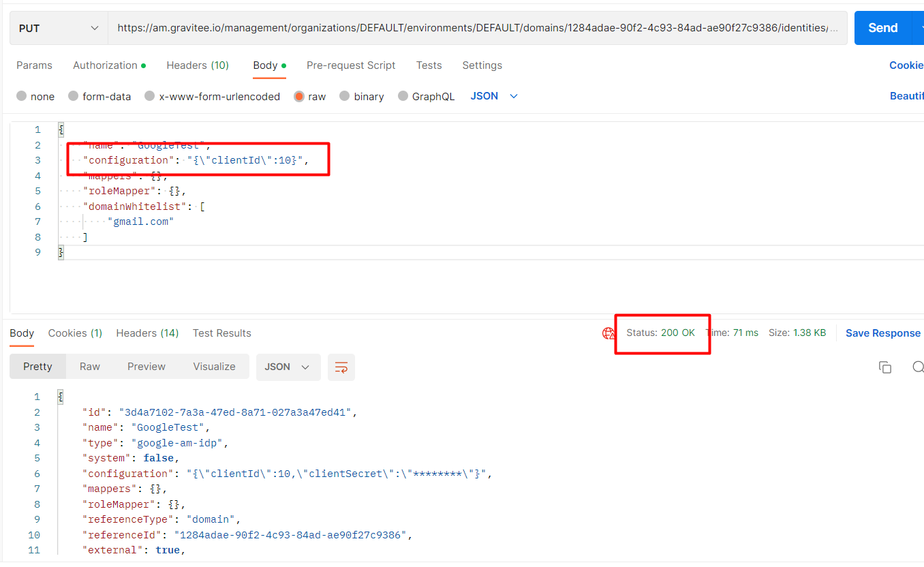Open the JSON language dropdown for the body
Image resolution: width=924 pixels, height=567 pixels.
493,96
